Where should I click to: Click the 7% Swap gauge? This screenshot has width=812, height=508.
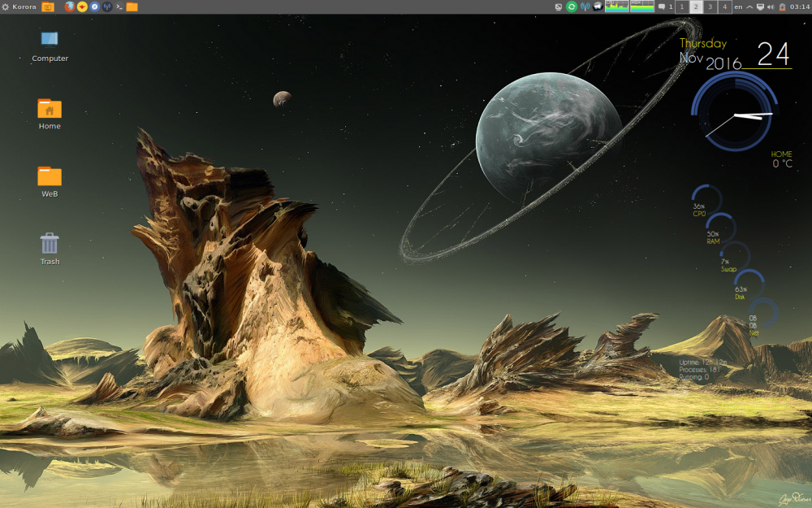(x=734, y=256)
